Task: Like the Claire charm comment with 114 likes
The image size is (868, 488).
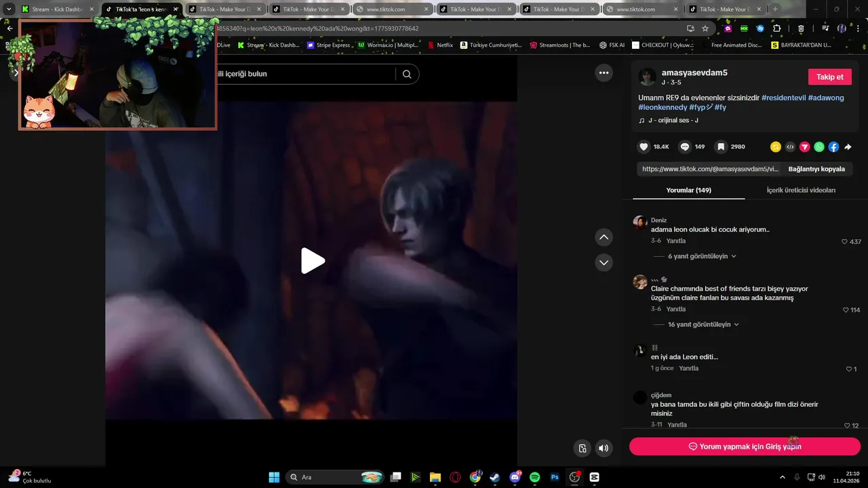Action: coord(846,310)
